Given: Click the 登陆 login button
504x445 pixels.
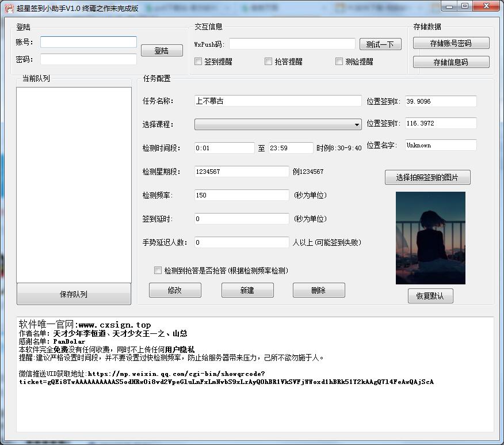Looking at the screenshot, I should tap(162, 50).
